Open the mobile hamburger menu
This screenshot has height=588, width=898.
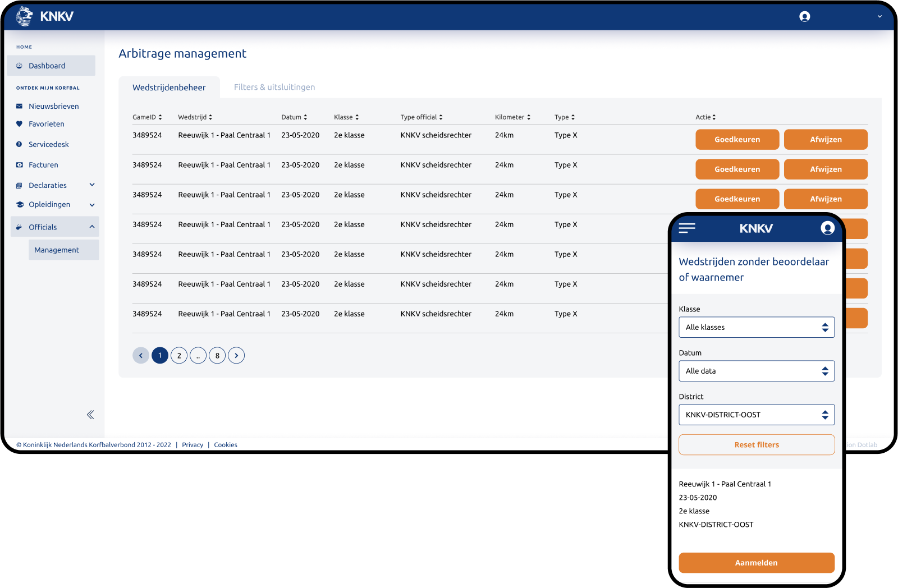pyautogui.click(x=687, y=228)
